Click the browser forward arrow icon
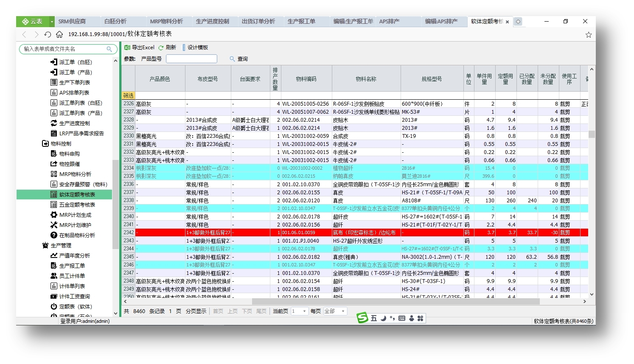Screen dimensions: 634x364 (36, 34)
